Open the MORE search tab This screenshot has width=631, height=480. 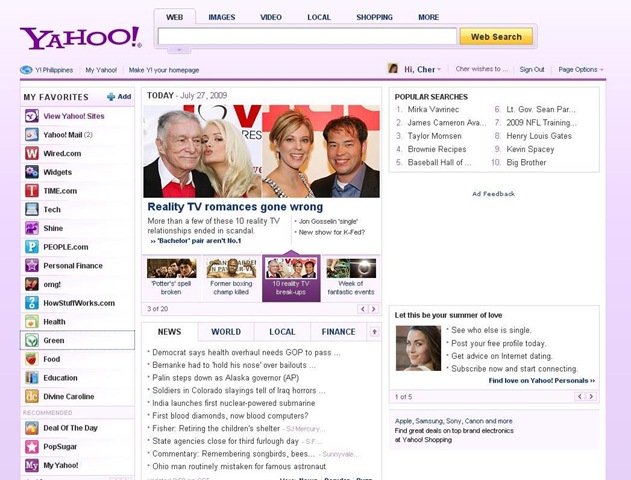tap(429, 17)
